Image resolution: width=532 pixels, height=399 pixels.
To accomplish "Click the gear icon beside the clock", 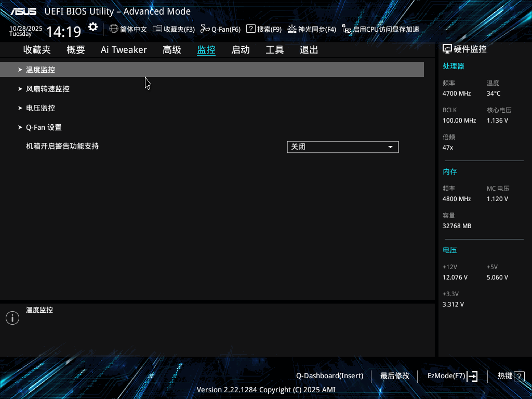I will 92,26.
